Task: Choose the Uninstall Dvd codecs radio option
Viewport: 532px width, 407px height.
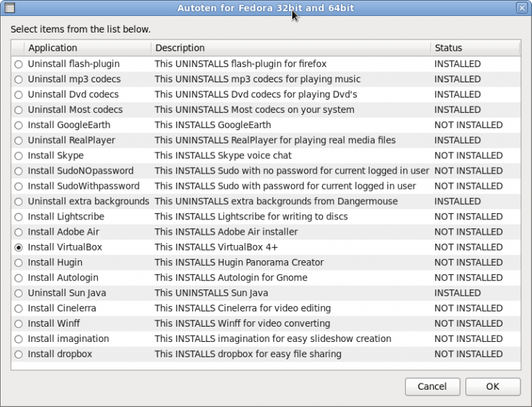Action: [19, 95]
